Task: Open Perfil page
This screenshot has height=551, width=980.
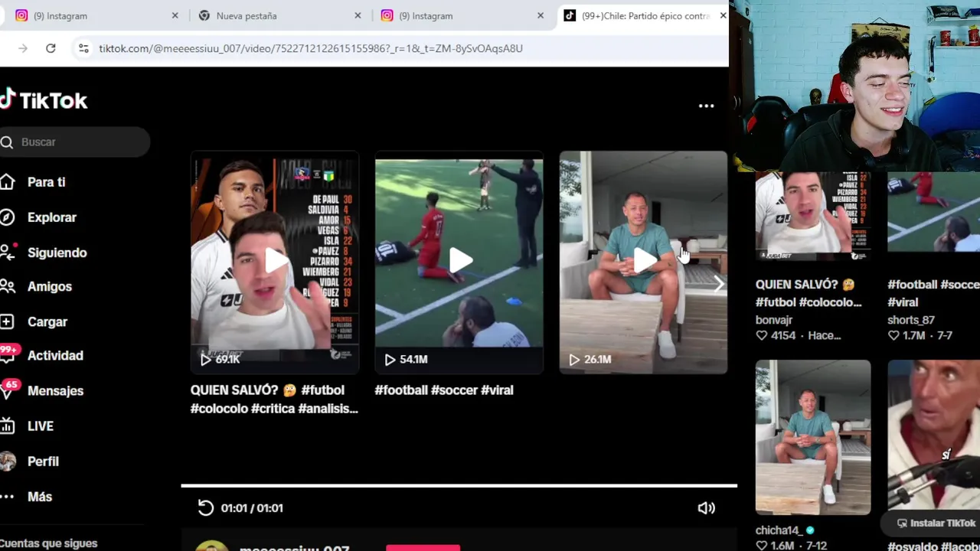Action: 43,461
